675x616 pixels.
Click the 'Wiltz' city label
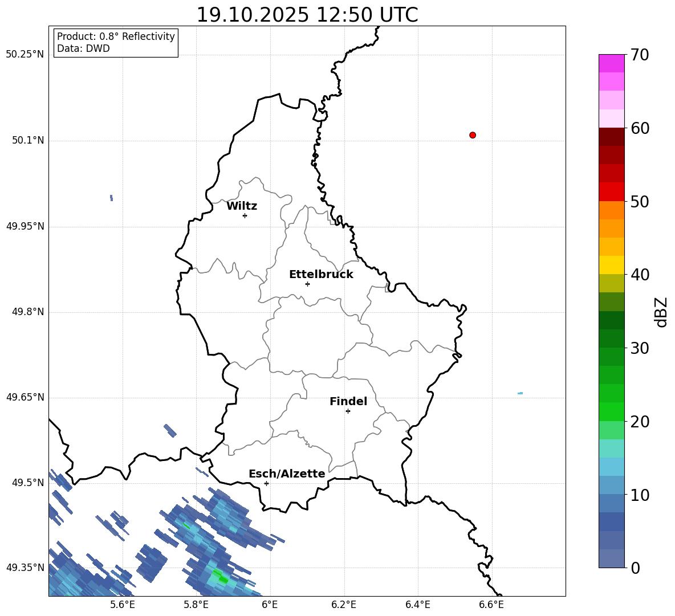pyautogui.click(x=242, y=206)
